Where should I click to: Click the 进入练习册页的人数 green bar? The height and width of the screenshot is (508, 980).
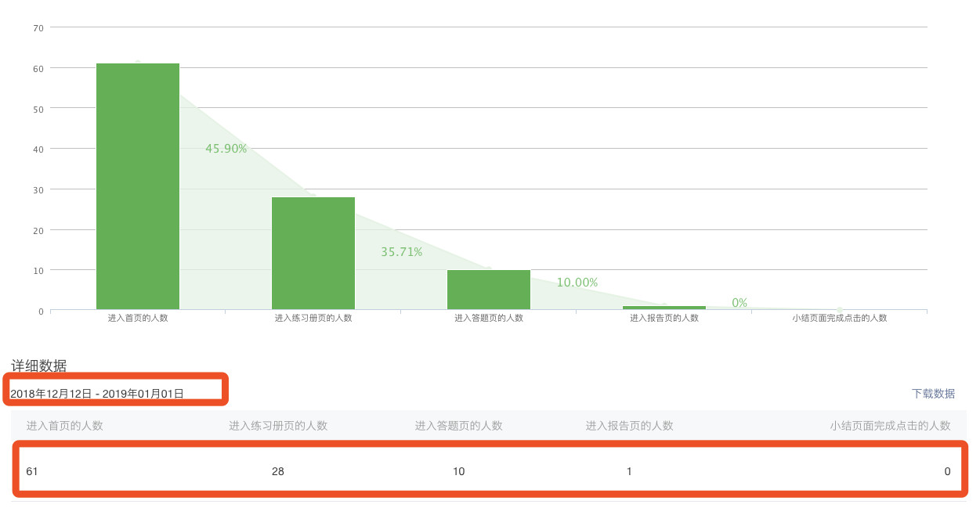tap(313, 254)
